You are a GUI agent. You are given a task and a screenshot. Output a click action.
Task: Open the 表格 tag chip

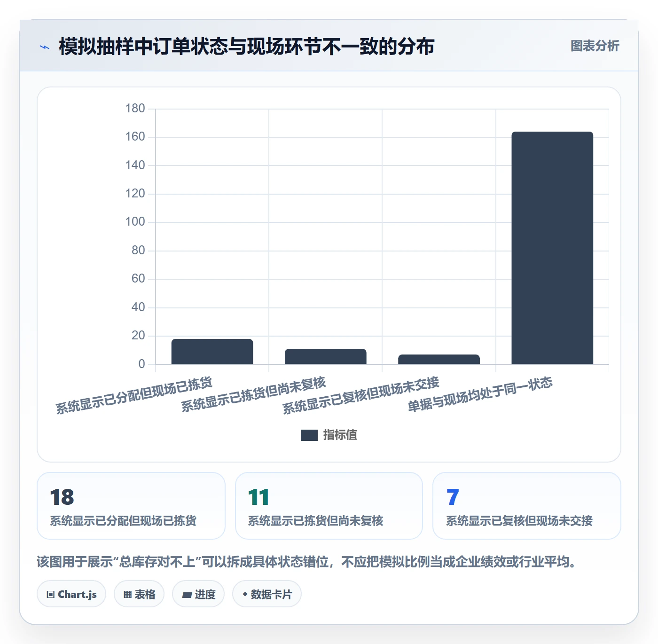139,594
